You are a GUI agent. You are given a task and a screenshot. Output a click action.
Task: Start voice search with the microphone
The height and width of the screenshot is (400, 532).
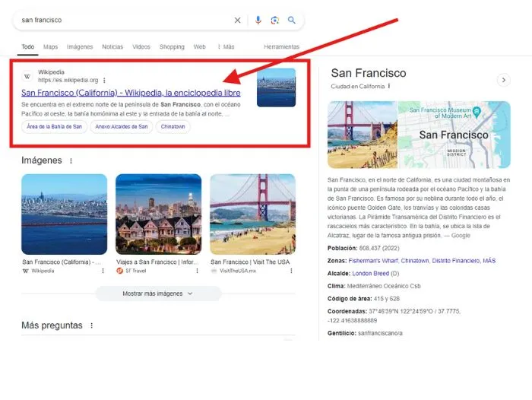258,21
